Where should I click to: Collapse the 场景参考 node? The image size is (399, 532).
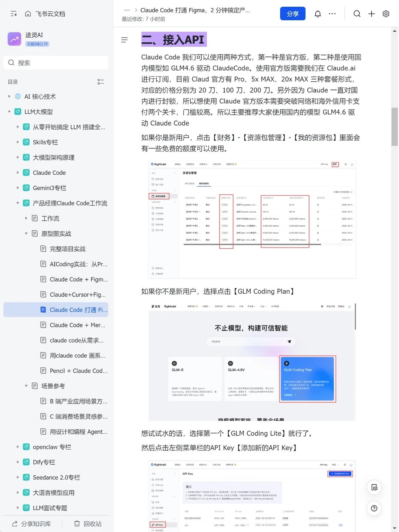[x=26, y=386]
